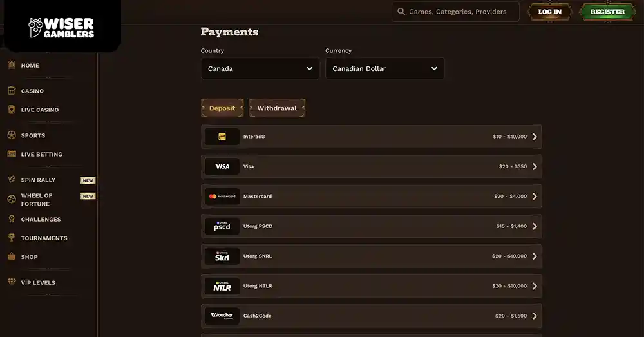Open the Casino menu item
Image resolution: width=644 pixels, height=337 pixels.
click(x=32, y=91)
